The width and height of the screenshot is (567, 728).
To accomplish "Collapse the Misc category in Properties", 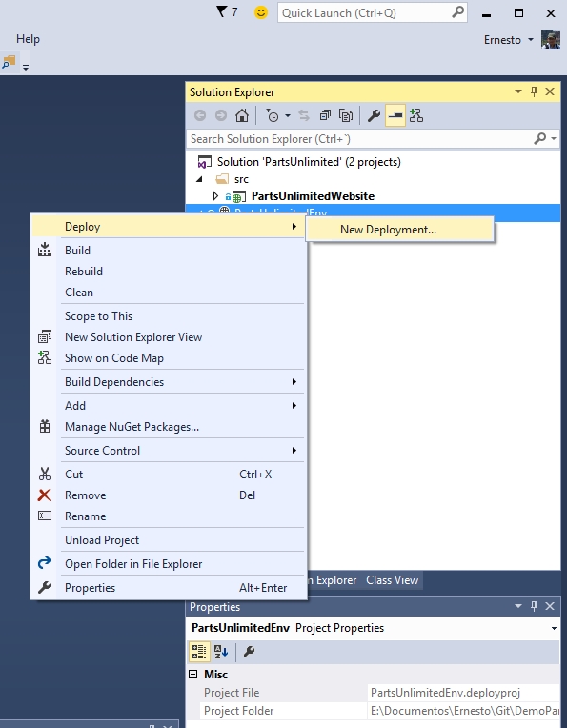I will click(x=193, y=674).
